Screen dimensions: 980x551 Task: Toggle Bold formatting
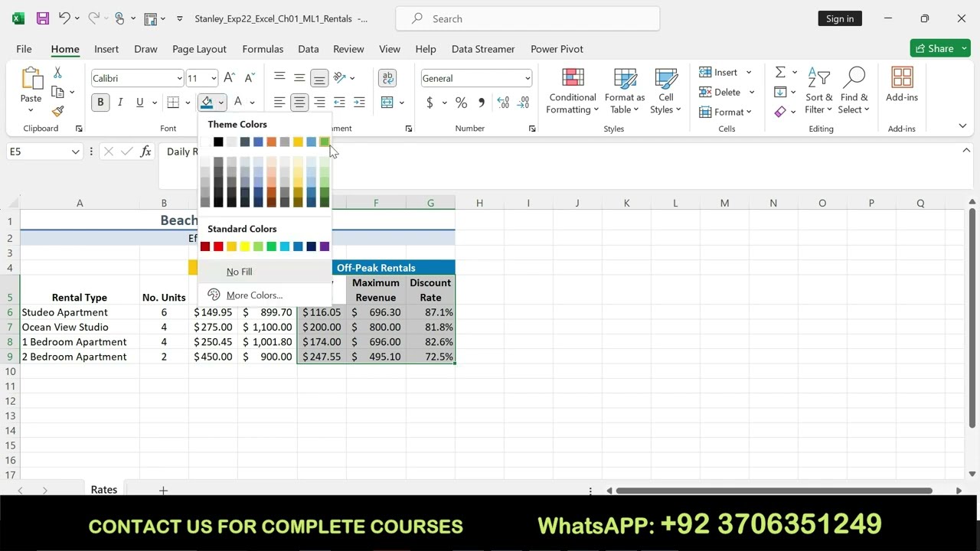pos(100,102)
